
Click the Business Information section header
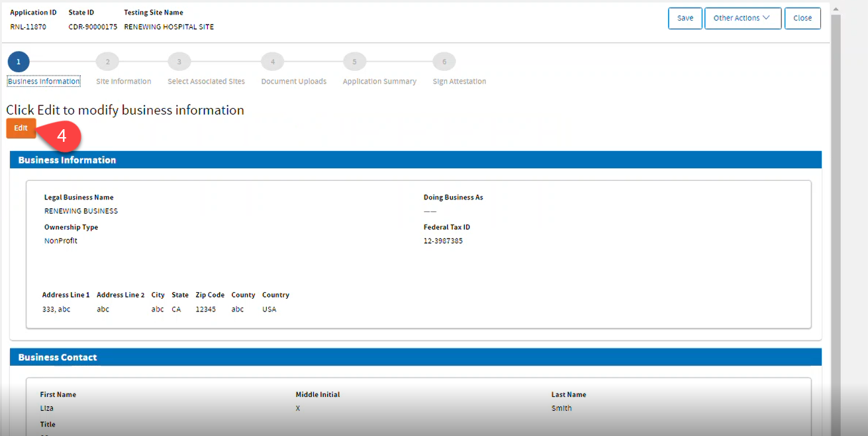click(416, 160)
